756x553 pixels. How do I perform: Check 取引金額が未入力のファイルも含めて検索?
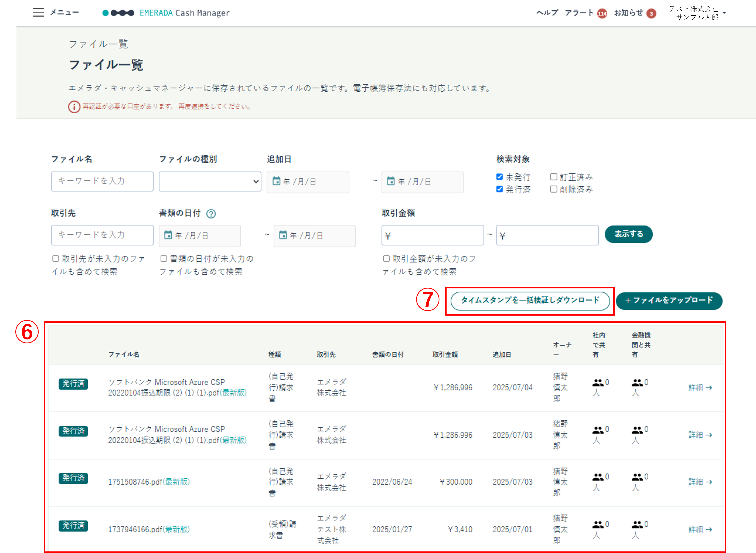(386, 258)
